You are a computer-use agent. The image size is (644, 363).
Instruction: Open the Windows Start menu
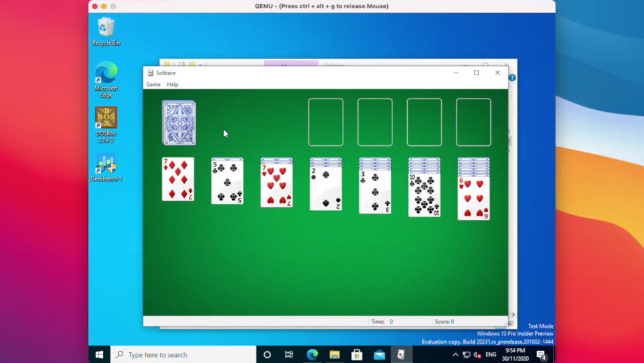[99, 354]
